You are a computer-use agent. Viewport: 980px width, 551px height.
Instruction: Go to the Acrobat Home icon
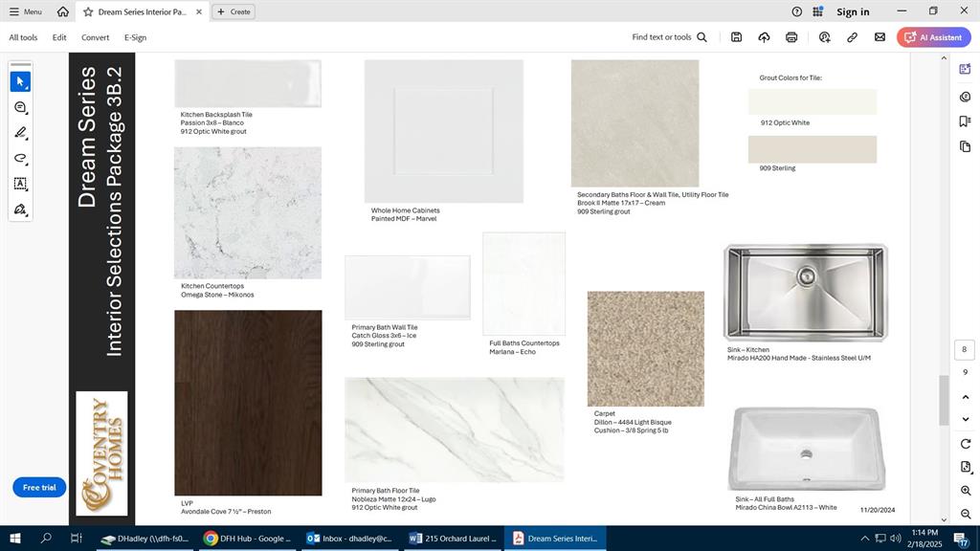[x=62, y=11]
